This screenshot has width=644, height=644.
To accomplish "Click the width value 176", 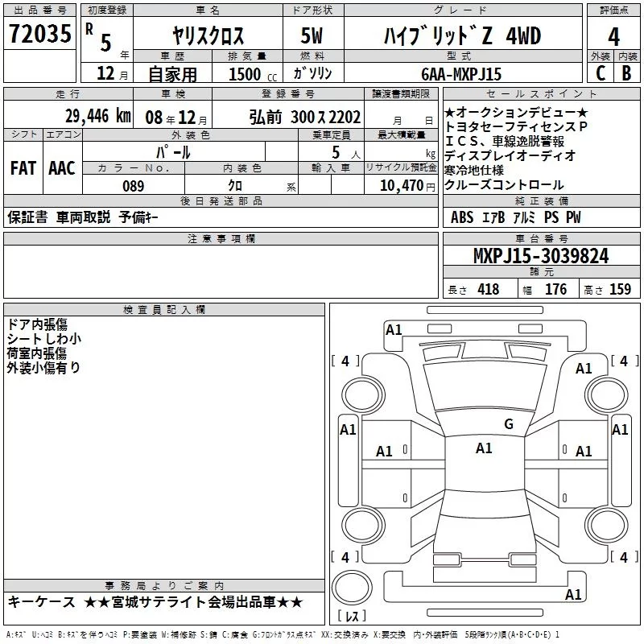I will point(555,289).
